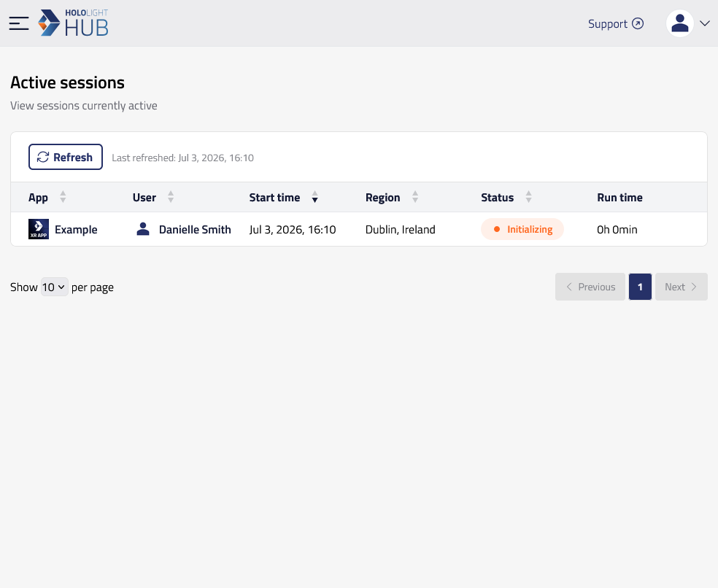Click the user icon beside Danielle Smith
Image resolution: width=718 pixels, height=588 pixels.
point(143,229)
